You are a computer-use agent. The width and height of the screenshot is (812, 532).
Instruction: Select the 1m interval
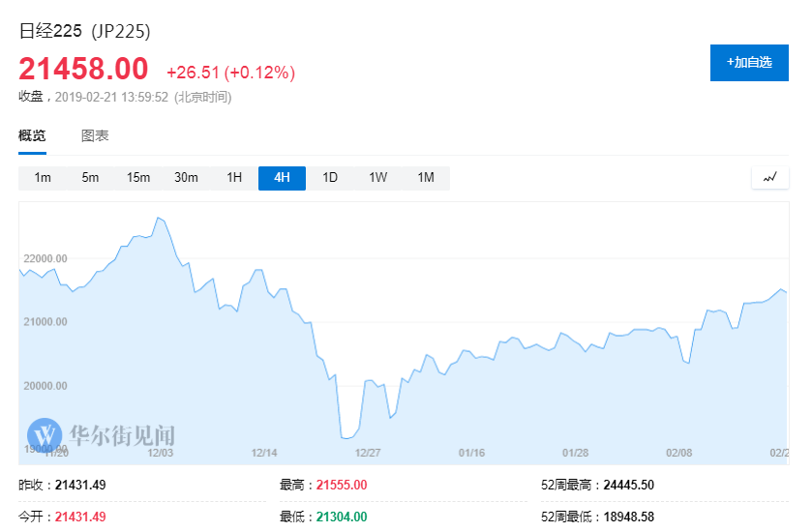[x=43, y=178]
